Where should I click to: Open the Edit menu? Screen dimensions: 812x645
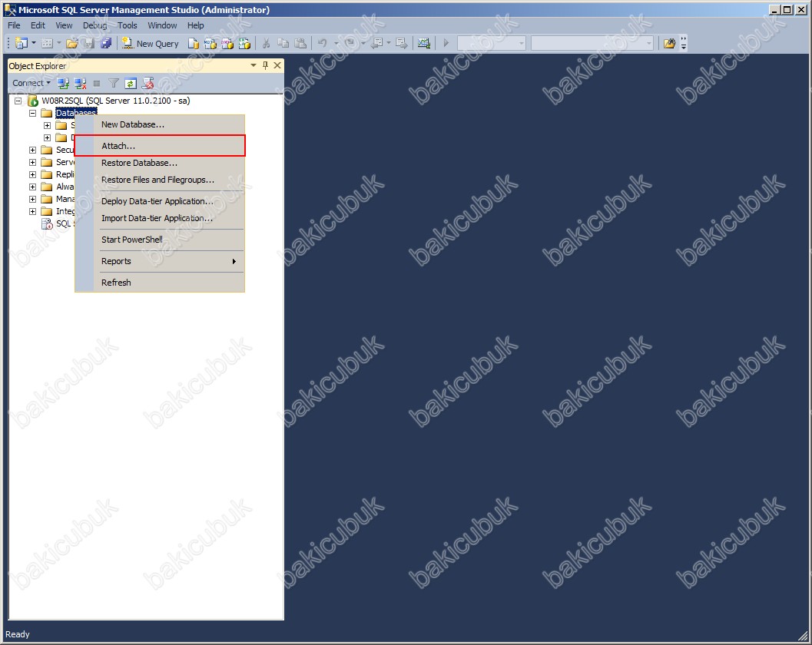(x=38, y=25)
